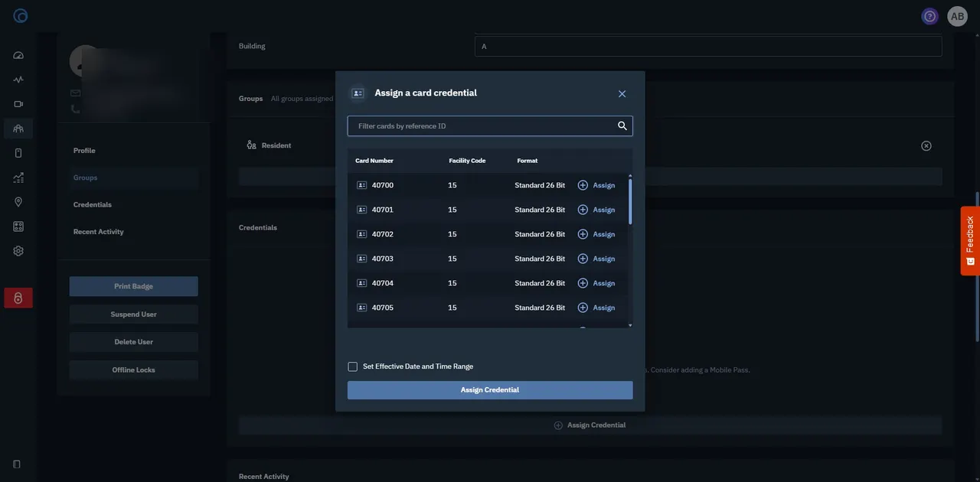Click the card list scroll down arrow
Viewport: 980px width, 482px height.
click(x=630, y=325)
